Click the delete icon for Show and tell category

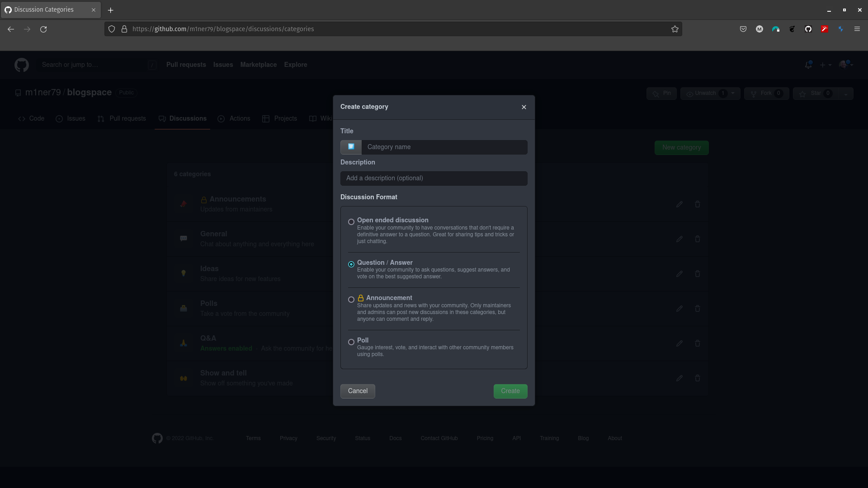(x=696, y=378)
